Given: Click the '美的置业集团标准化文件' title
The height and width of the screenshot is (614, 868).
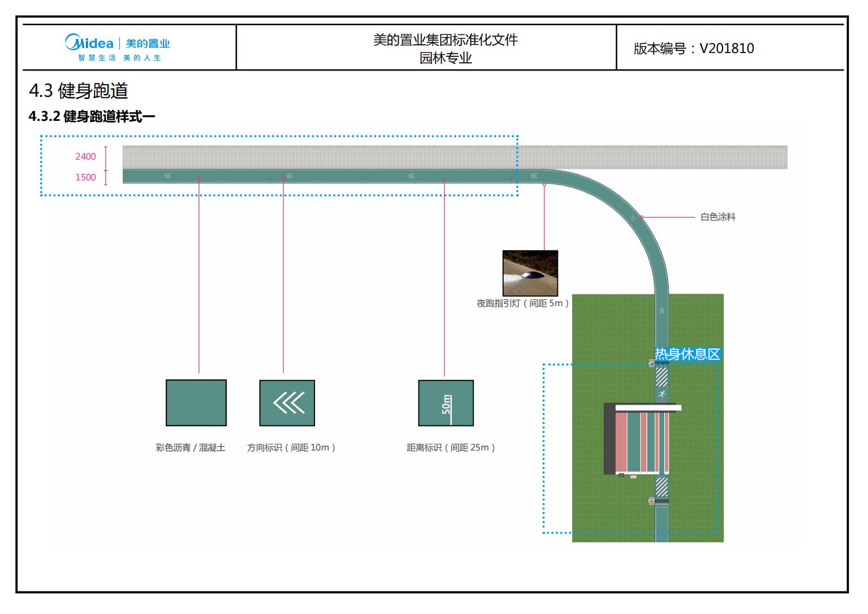Looking at the screenshot, I should pos(445,40).
